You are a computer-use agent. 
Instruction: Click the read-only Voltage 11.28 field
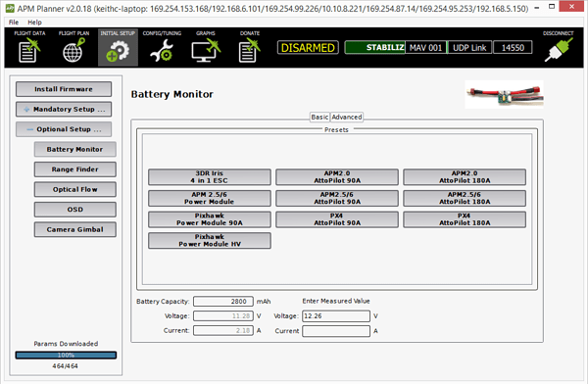223,316
